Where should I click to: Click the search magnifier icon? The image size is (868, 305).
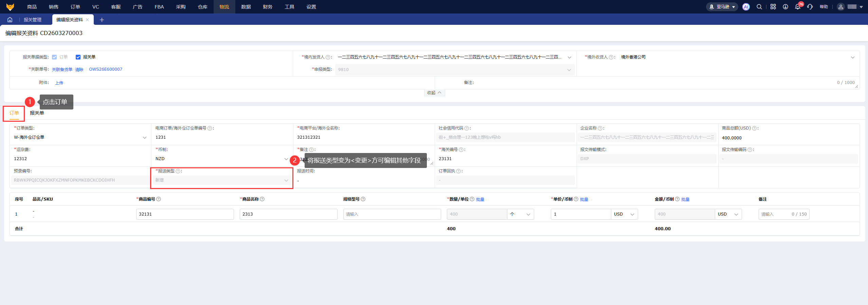coord(759,7)
